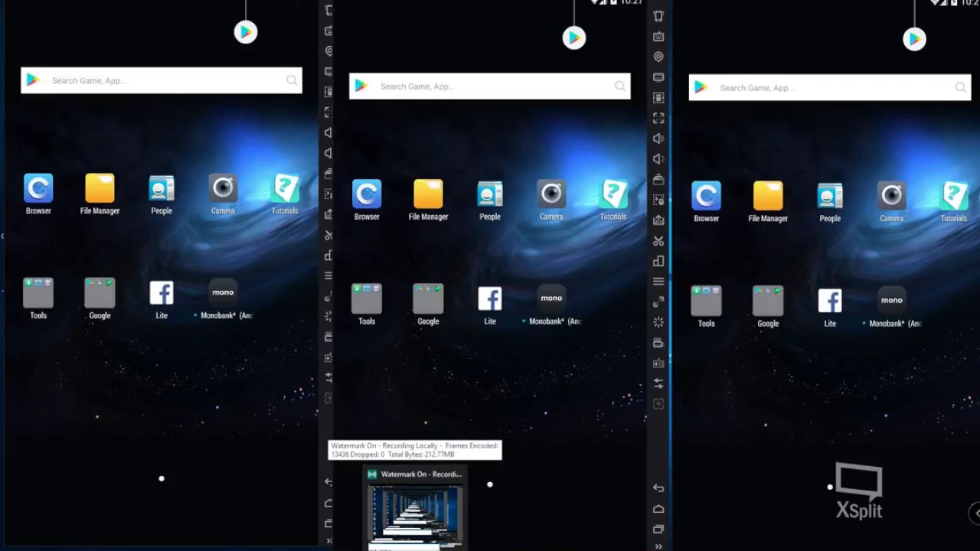Viewport: 980px width, 551px height.
Task: Expand middle emulator's sidebar with double-chevron
Action: (x=658, y=546)
